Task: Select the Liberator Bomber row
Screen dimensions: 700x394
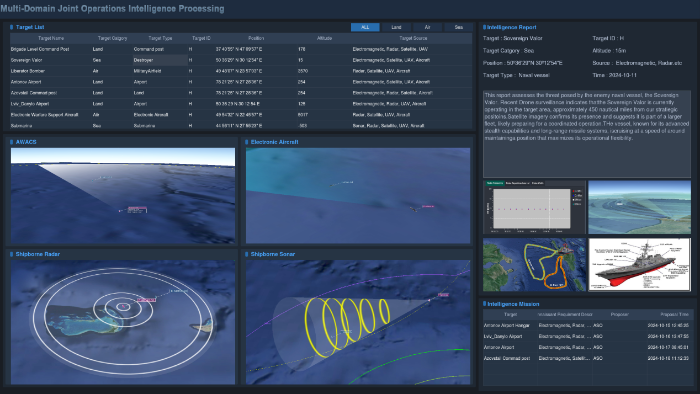Action: (241, 71)
